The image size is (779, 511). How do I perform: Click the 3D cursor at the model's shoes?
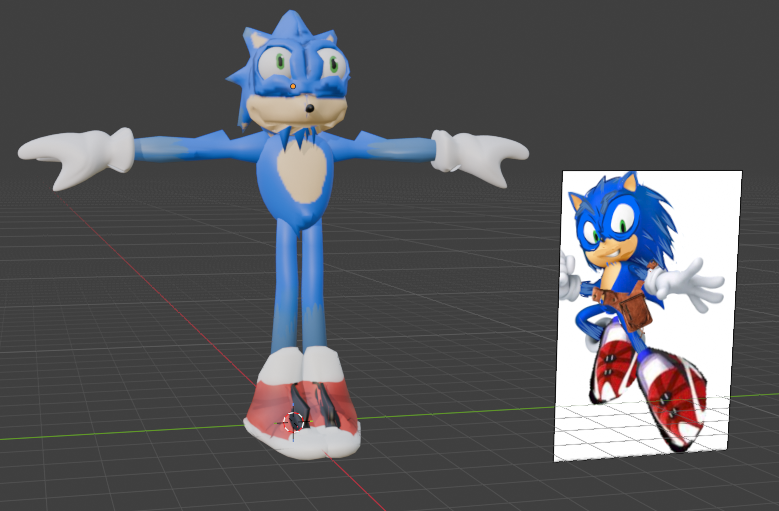(x=293, y=422)
